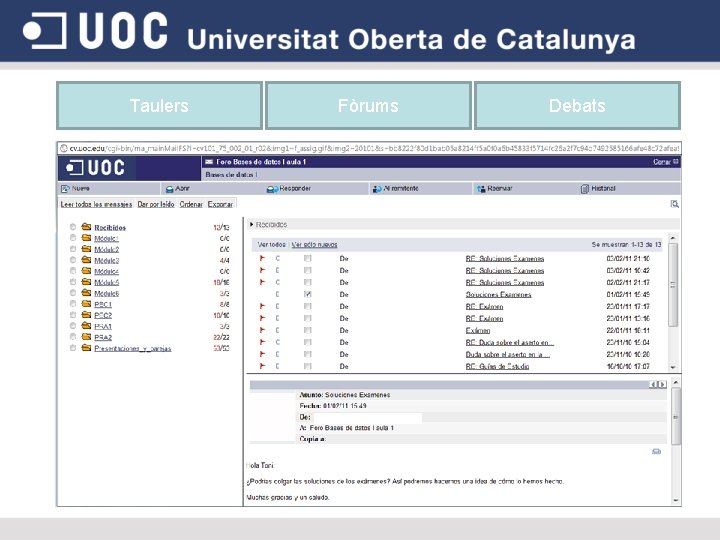720x540 pixels.
Task: Click the print icon in message preview
Action: [657, 451]
